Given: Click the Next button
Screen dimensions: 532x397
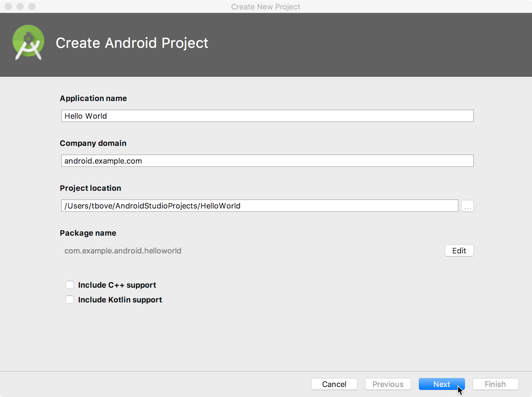Looking at the screenshot, I should coord(442,384).
